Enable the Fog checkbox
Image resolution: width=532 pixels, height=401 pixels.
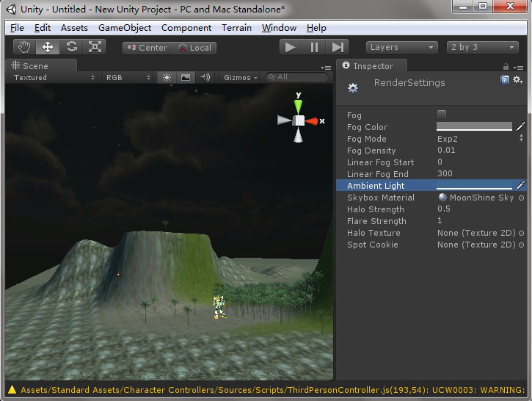point(442,115)
